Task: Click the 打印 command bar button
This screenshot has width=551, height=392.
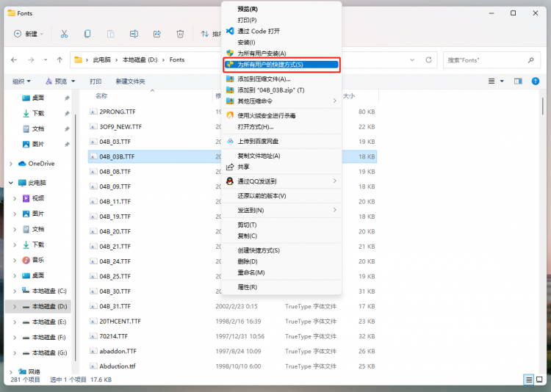Action: tap(96, 81)
